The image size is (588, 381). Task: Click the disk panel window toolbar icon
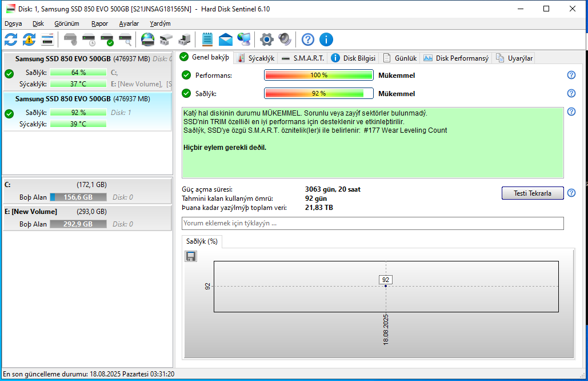(47, 39)
